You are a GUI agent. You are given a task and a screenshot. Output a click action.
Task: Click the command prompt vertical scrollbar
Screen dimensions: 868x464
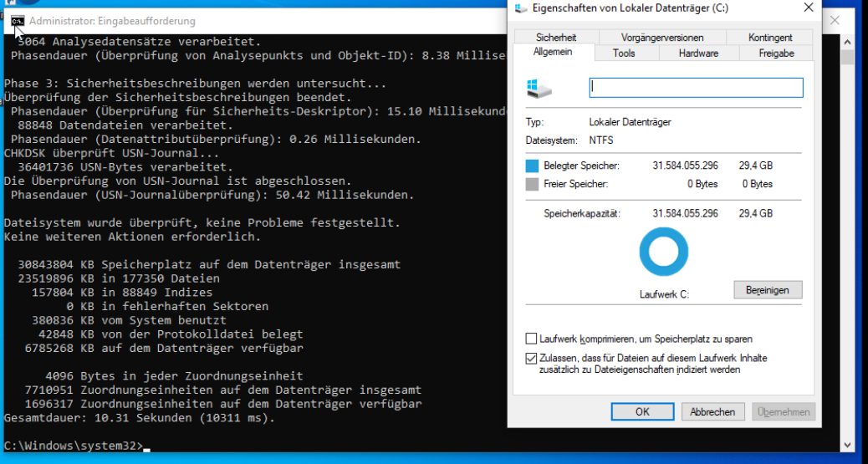click(x=847, y=251)
